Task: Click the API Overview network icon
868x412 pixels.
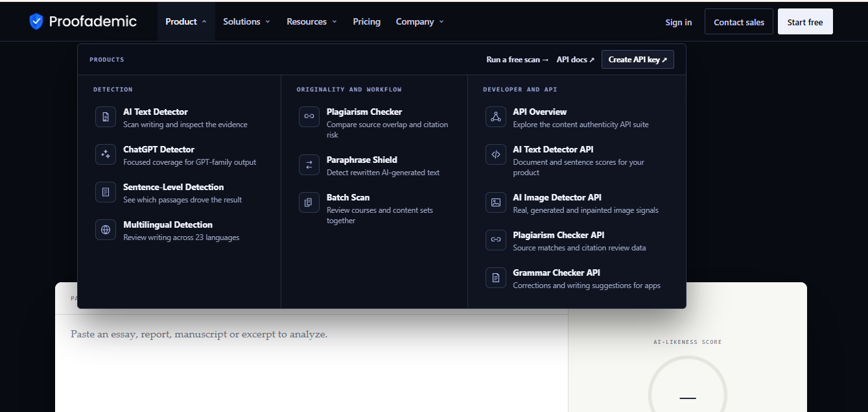Action: [x=496, y=117]
